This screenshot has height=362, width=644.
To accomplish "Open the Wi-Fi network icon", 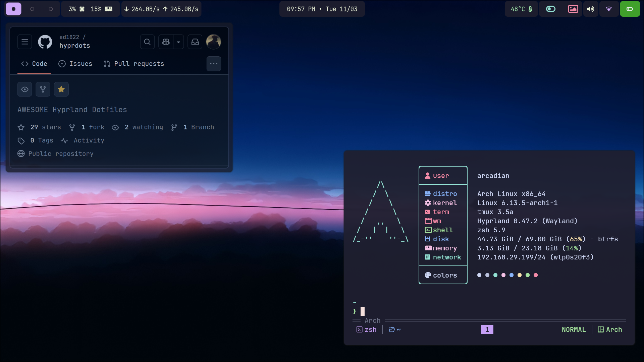I will point(609,9).
